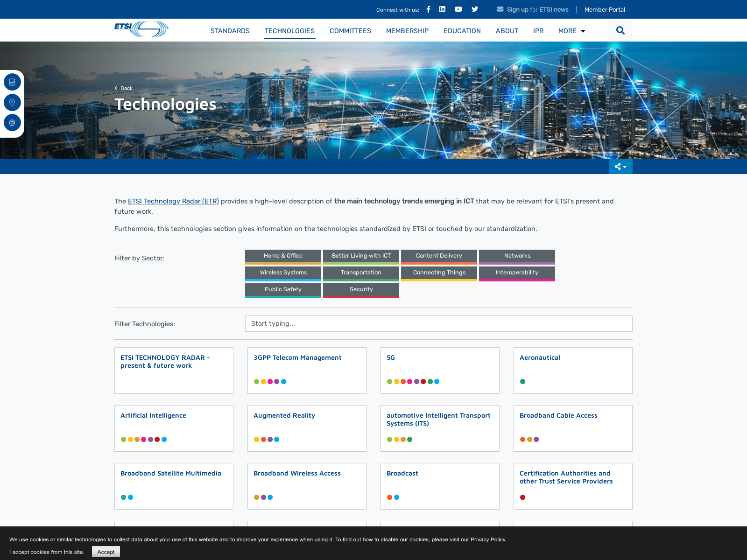Toggle Content Delivery sector filter
Viewport: 747px width, 560px height.
[439, 257]
